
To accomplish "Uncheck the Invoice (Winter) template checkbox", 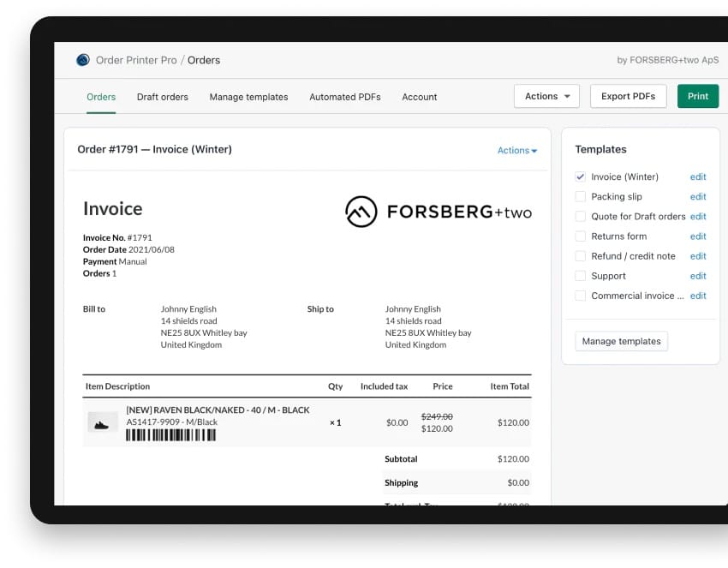I will point(581,177).
